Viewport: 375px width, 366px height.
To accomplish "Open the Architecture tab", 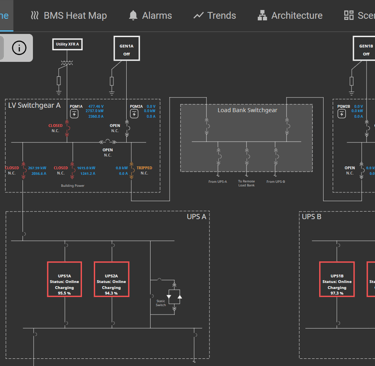I will click(x=290, y=15).
